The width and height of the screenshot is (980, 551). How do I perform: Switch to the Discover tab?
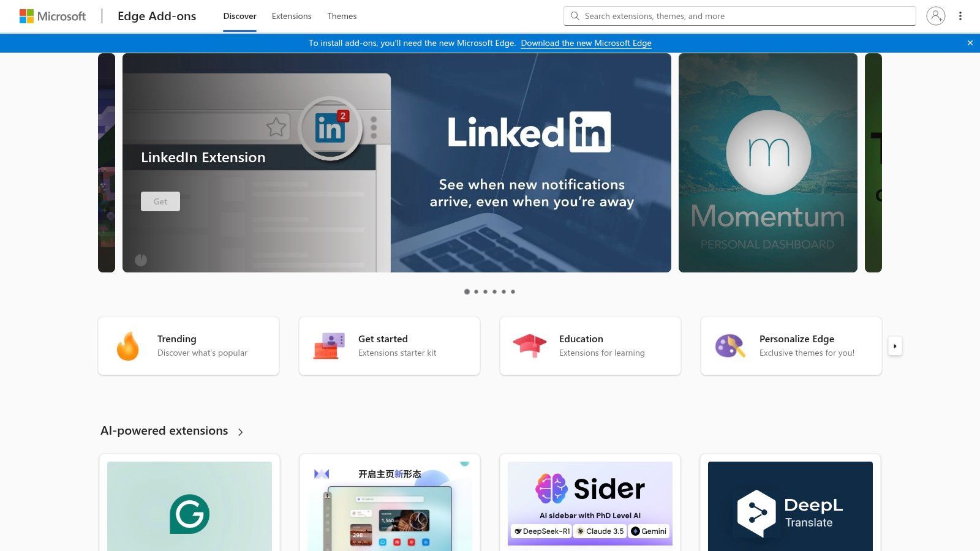coord(239,16)
